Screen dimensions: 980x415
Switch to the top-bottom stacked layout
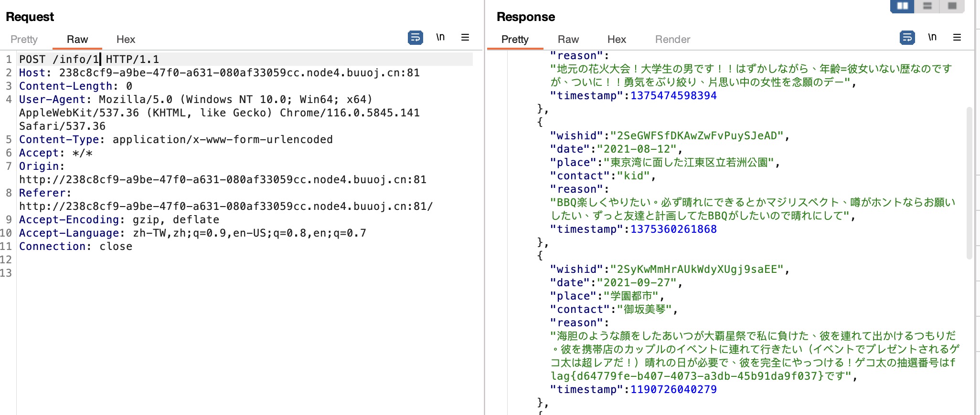(927, 6)
